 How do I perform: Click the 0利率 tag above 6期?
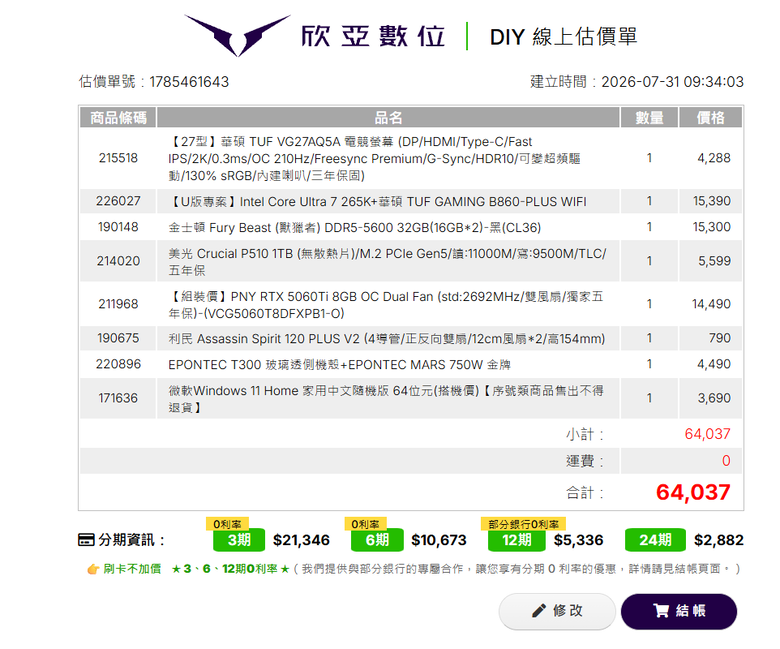[366, 524]
